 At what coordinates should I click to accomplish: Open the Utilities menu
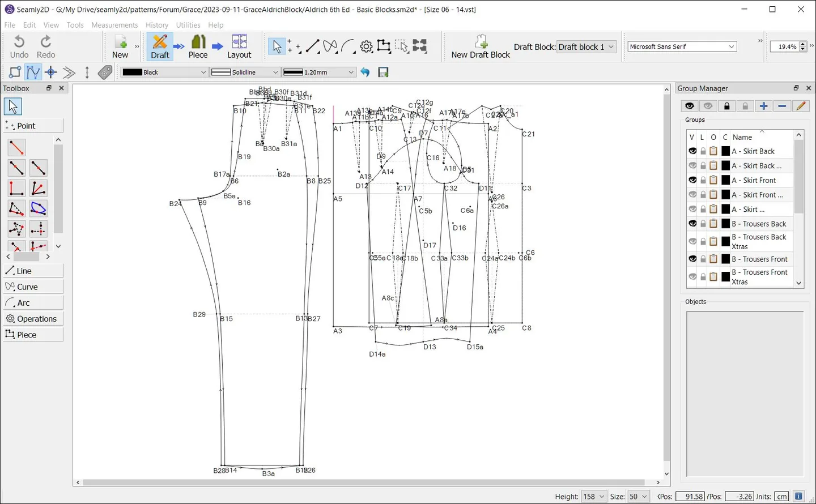[x=188, y=25]
